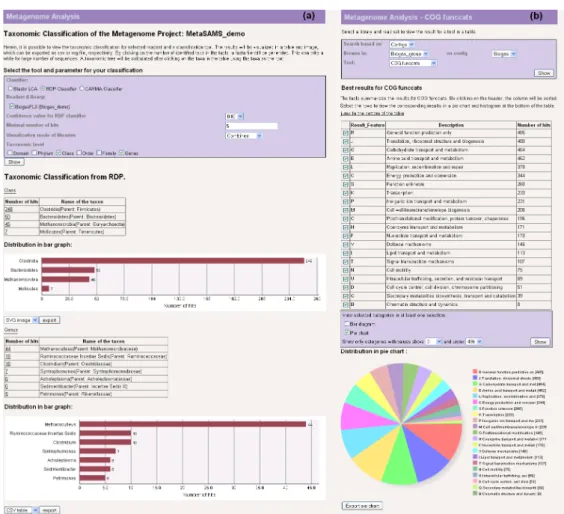The height and width of the screenshot is (514, 564).
Task: Open the hits link for Syntrophomonas row
Action: click(6, 372)
